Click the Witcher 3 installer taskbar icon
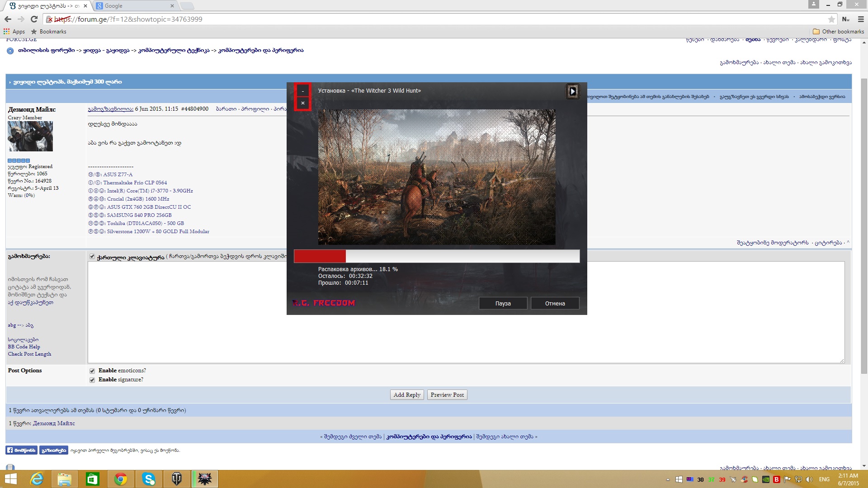Image resolution: width=868 pixels, height=488 pixels. pos(205,479)
